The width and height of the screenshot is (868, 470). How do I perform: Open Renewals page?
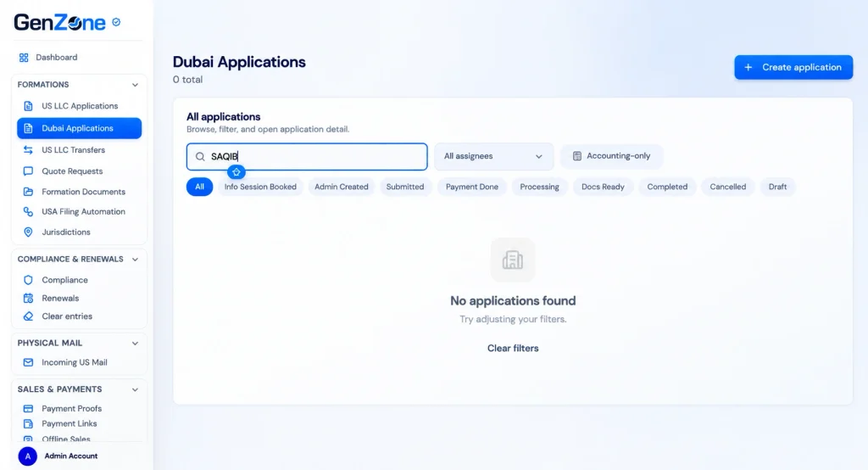coord(60,298)
